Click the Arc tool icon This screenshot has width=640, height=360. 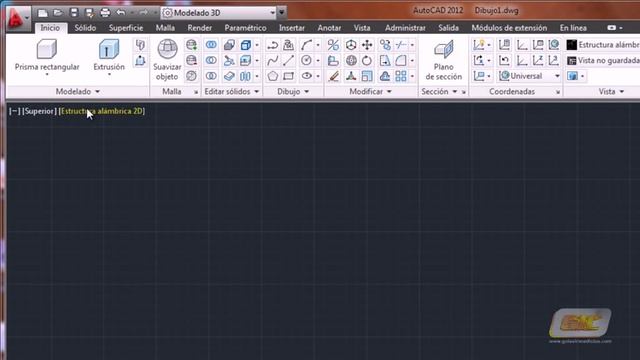point(306,45)
